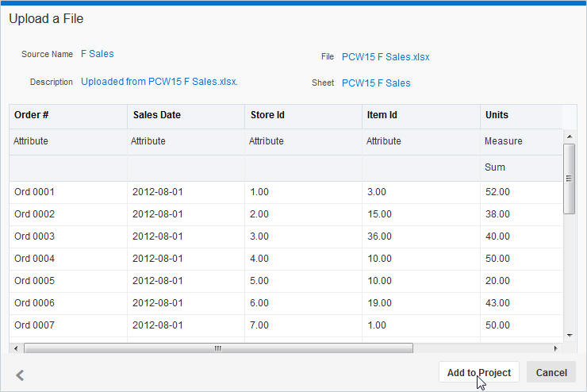Select cell Ord 0003

68,236
